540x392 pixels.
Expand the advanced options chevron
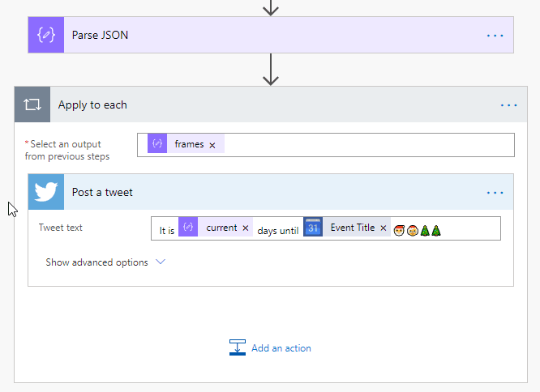[x=161, y=262]
